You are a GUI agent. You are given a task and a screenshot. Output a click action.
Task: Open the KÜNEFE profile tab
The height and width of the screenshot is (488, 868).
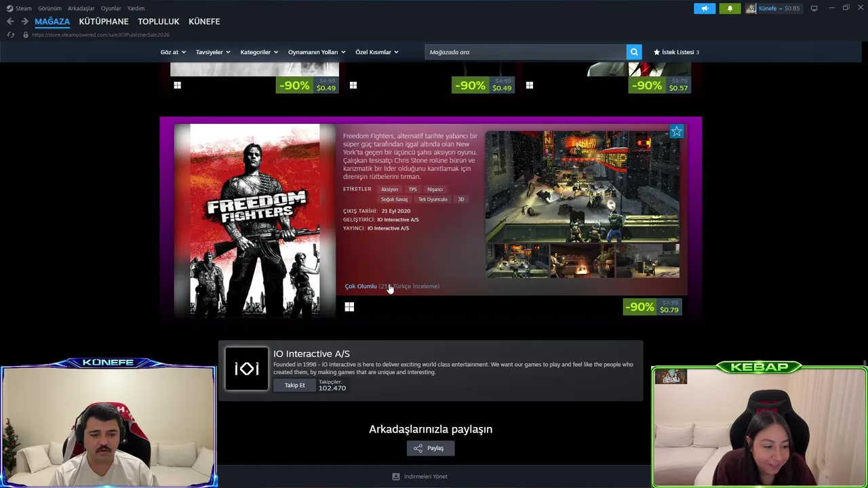204,22
